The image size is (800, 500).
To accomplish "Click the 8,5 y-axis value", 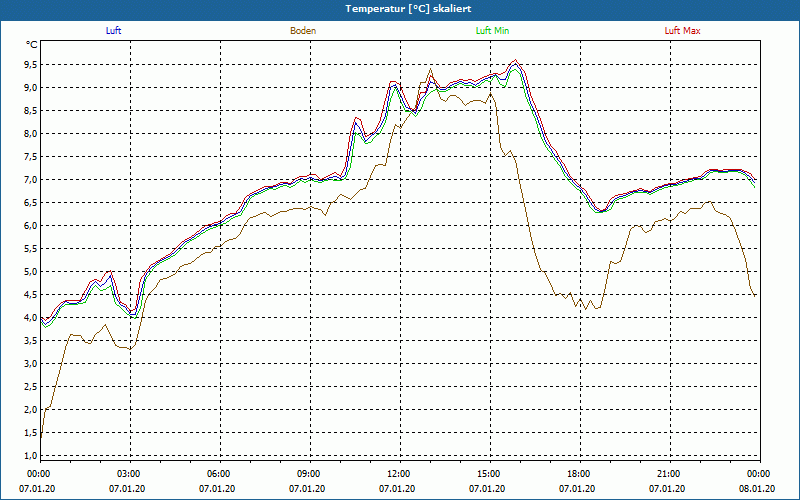I will coord(31,111).
